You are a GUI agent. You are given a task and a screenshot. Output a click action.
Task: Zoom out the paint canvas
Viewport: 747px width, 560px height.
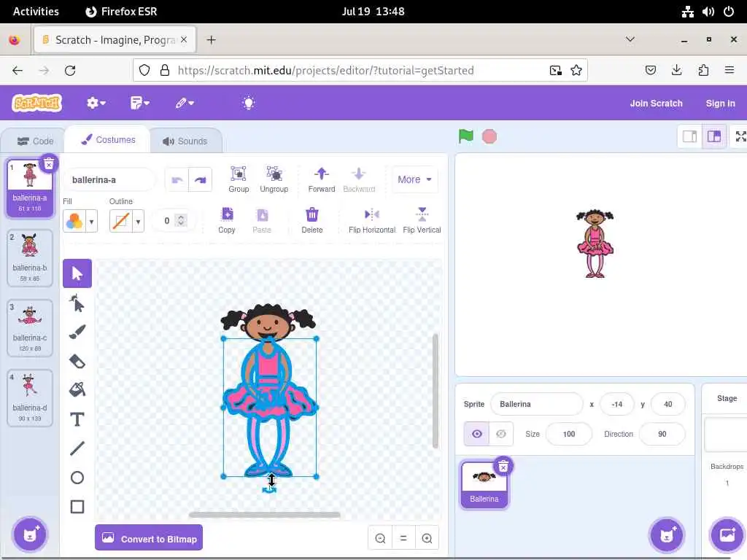point(380,538)
